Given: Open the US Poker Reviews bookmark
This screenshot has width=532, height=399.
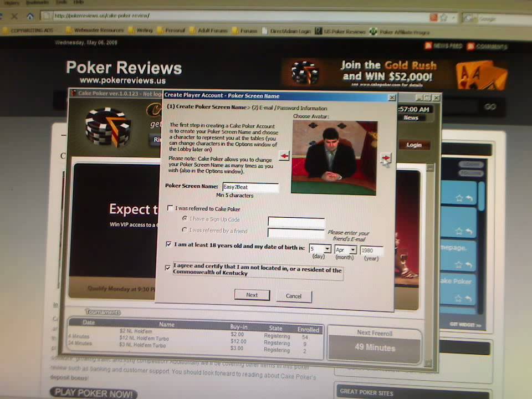Looking at the screenshot, I should [x=340, y=32].
